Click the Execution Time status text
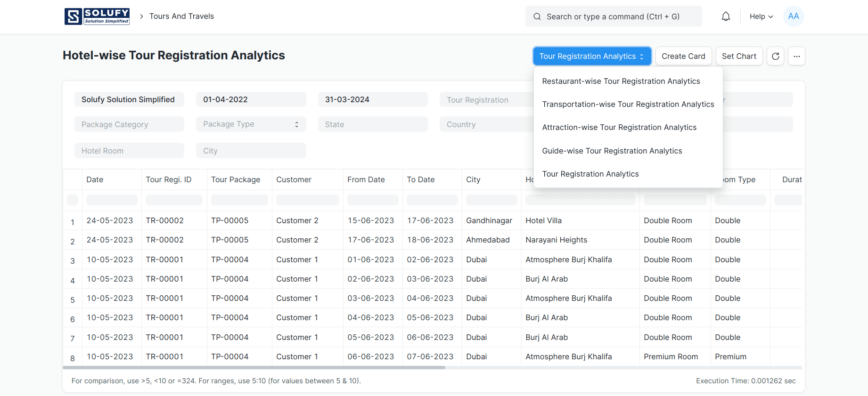Viewport: 868px width, 396px height. [745, 381]
